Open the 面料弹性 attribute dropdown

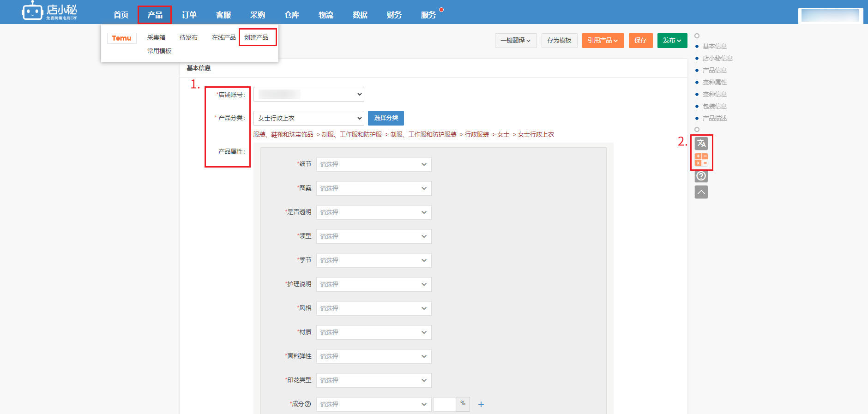click(x=374, y=356)
